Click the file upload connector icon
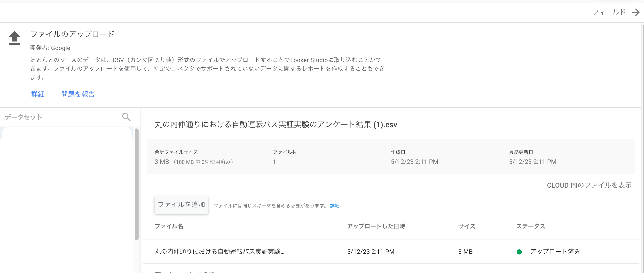Screen dimensions: 644x273 (x=15, y=38)
